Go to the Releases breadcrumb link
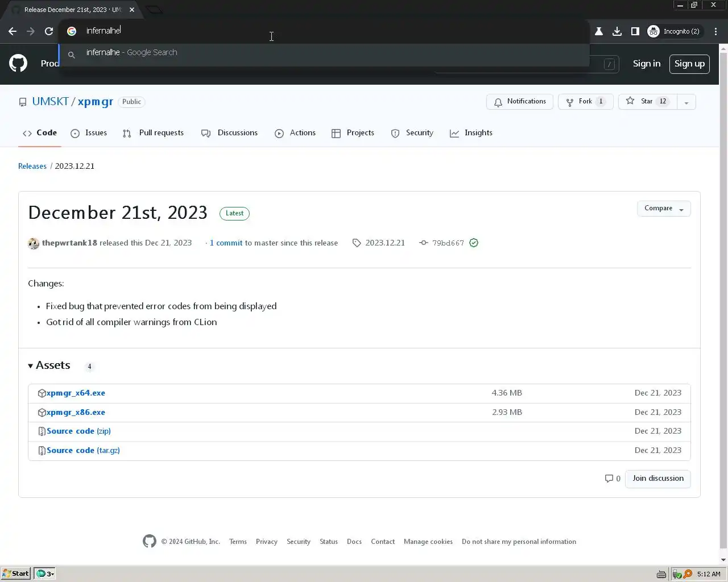Image resolution: width=728 pixels, height=582 pixels. click(32, 167)
